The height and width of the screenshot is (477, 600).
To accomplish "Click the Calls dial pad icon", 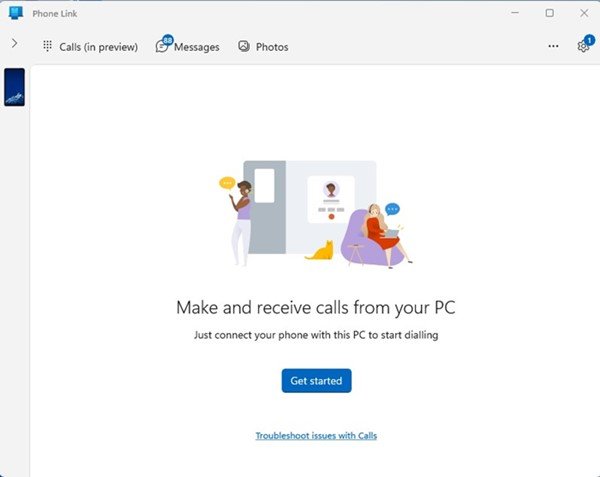I will (47, 46).
